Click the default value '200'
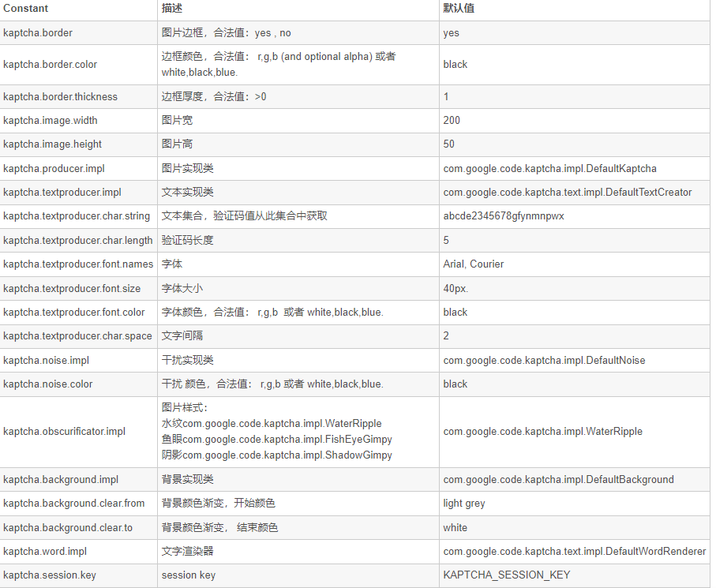The width and height of the screenshot is (716, 588). [x=452, y=121]
